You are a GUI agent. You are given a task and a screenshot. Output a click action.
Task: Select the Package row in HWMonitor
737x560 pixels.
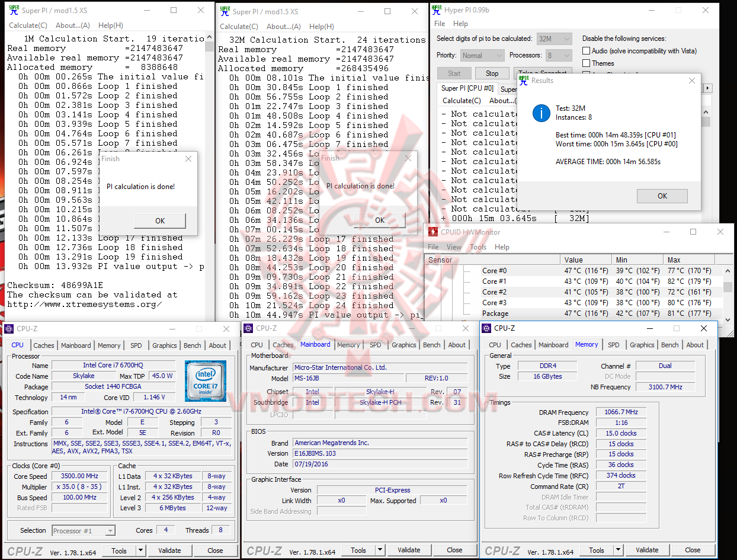click(573, 313)
